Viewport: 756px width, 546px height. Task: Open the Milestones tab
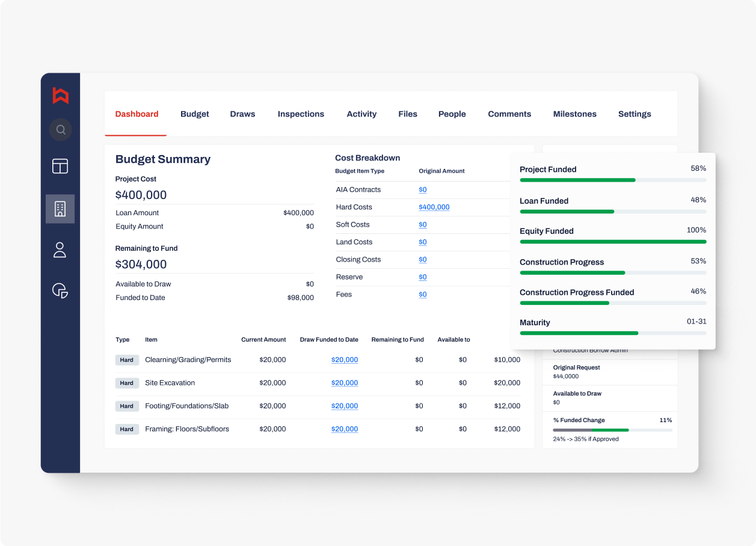[x=575, y=114]
